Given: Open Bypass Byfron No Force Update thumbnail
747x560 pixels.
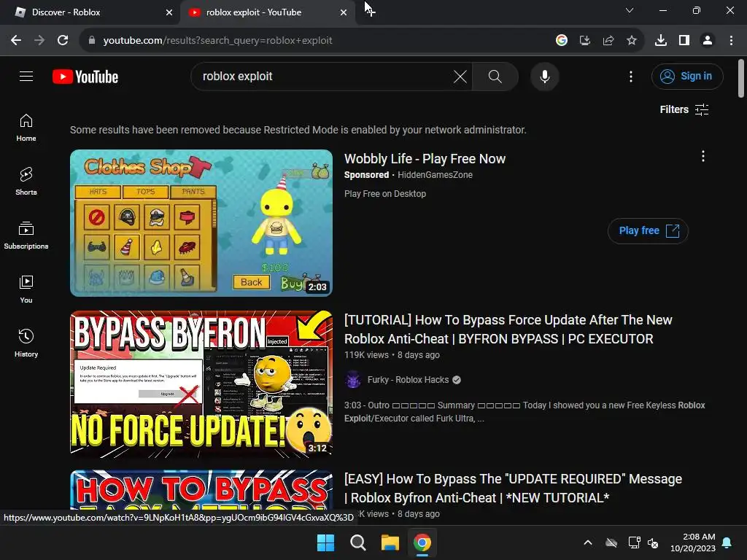Looking at the screenshot, I should coord(201,384).
